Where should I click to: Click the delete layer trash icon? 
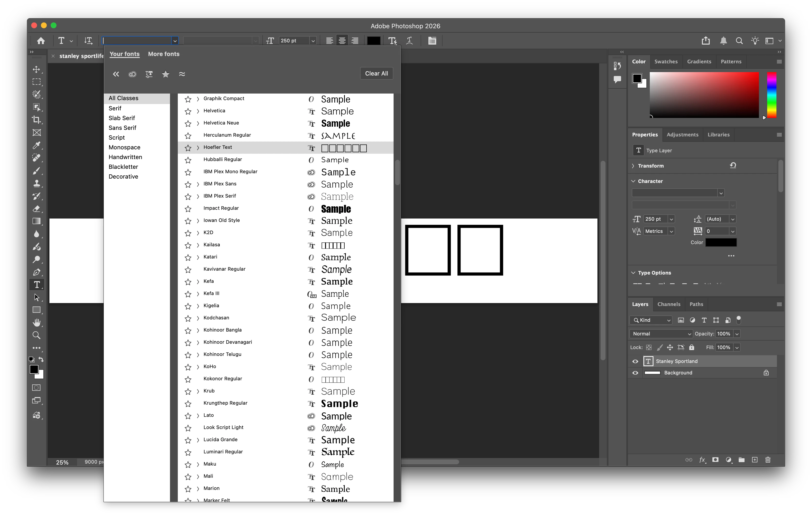tap(768, 460)
